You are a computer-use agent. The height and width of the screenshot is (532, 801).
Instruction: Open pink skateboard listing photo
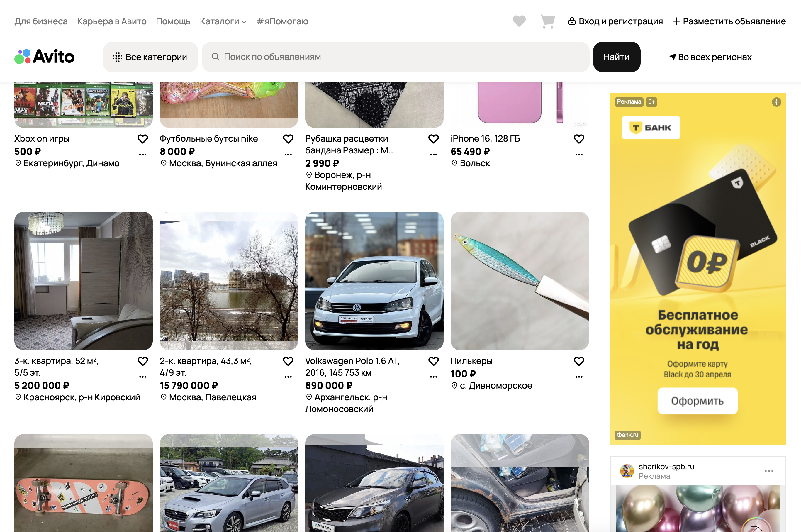(x=84, y=483)
